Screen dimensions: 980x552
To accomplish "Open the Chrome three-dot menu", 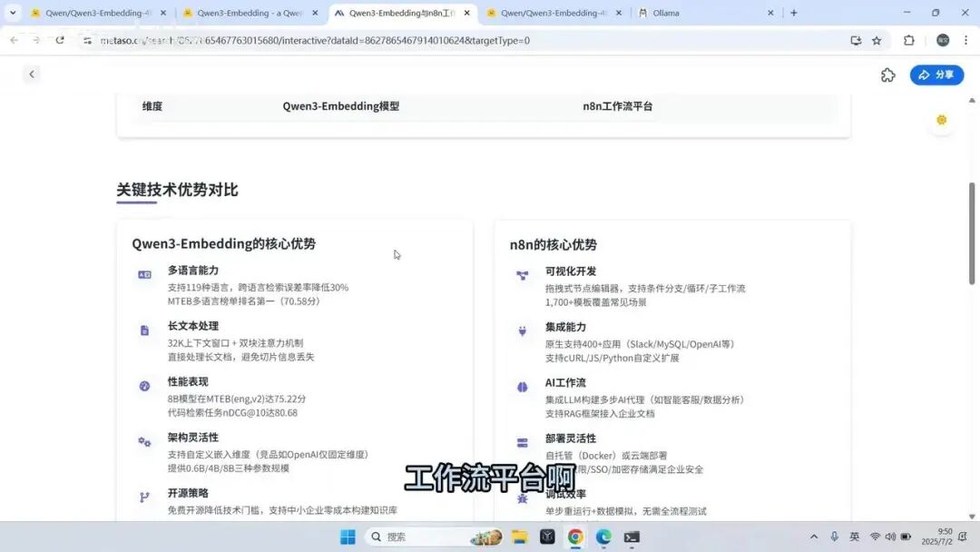I will click(965, 40).
